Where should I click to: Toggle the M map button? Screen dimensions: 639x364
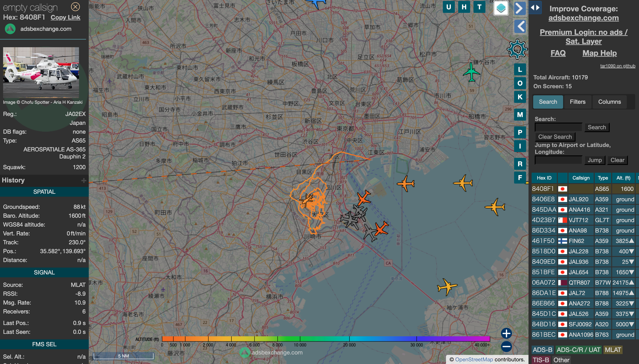click(x=520, y=115)
